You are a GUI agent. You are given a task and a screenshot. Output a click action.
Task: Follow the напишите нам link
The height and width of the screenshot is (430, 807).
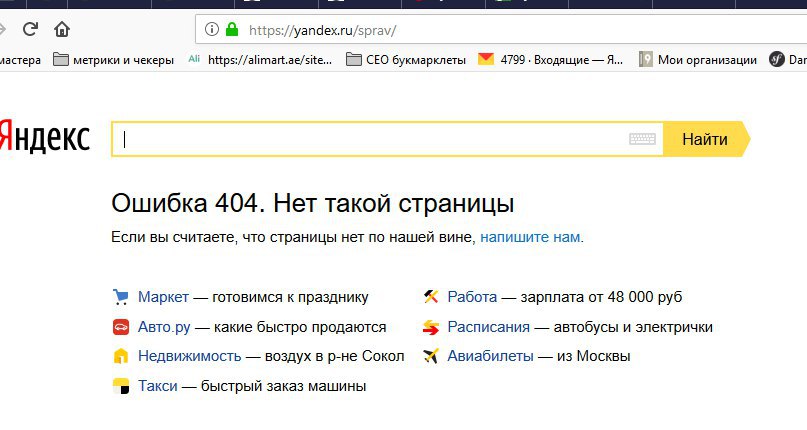(530, 237)
